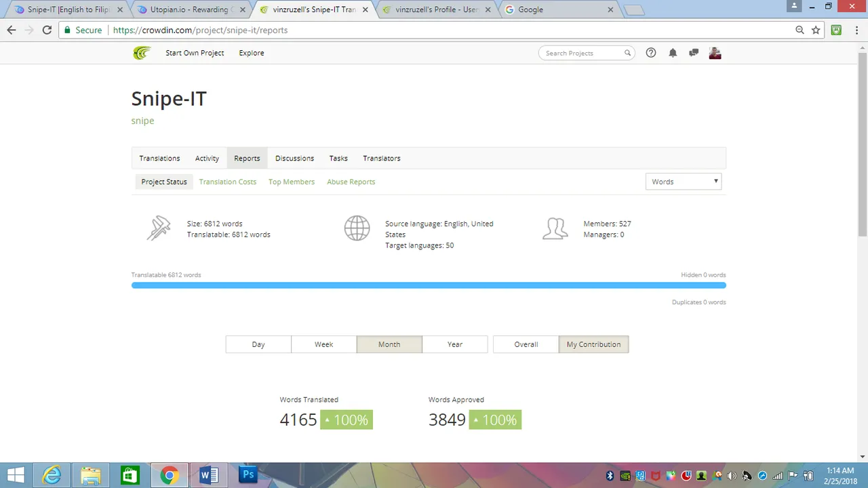Viewport: 868px width, 488px height.
Task: Click the zoom magnifier icon in address bar
Action: [800, 30]
